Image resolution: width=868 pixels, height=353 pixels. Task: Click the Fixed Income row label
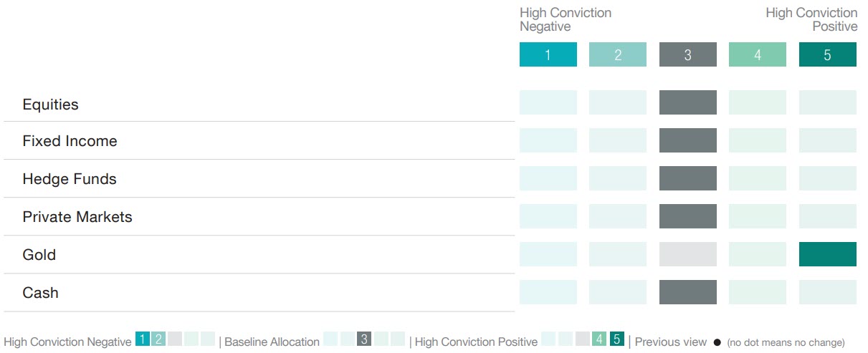click(70, 141)
